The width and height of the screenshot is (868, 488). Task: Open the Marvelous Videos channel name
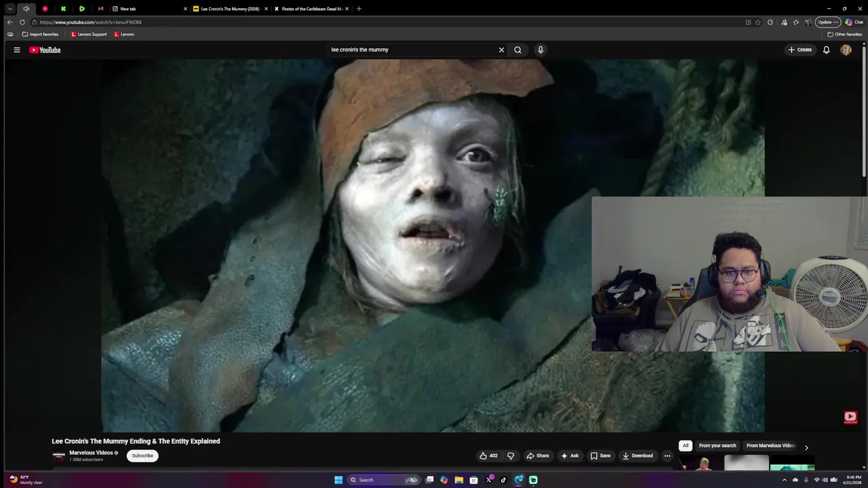coord(91,453)
